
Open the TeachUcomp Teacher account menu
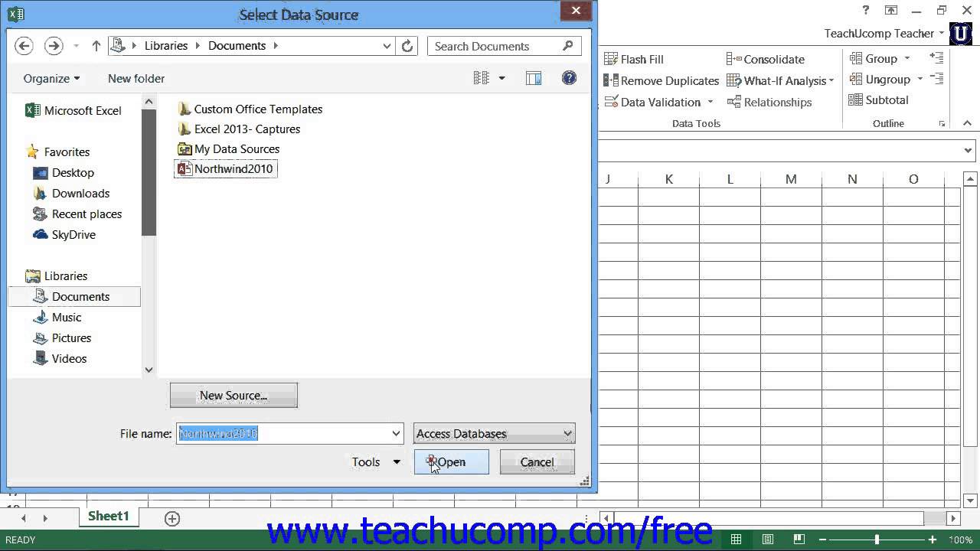point(884,34)
